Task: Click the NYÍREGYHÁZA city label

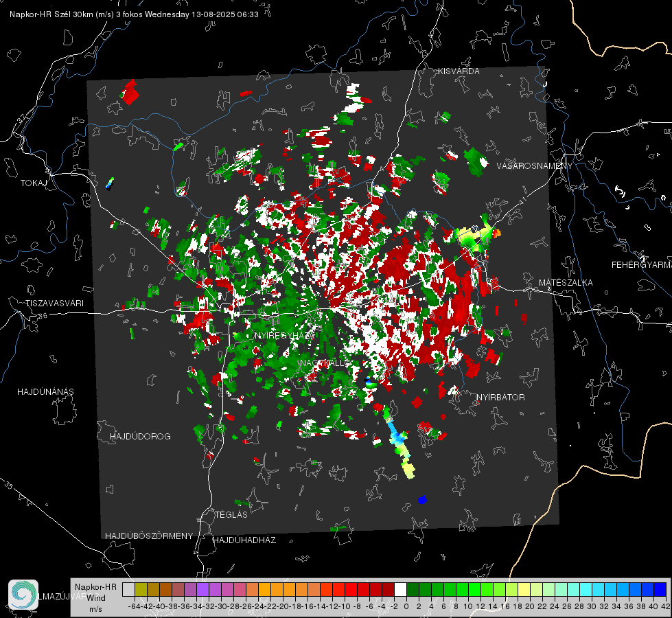Action: 285,335
